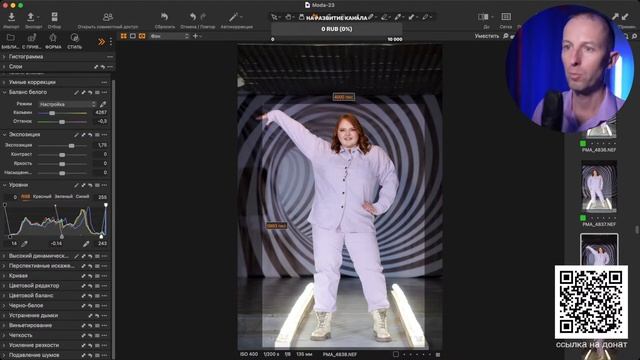Reset the Экспозиция tool arrow icon

[90, 135]
